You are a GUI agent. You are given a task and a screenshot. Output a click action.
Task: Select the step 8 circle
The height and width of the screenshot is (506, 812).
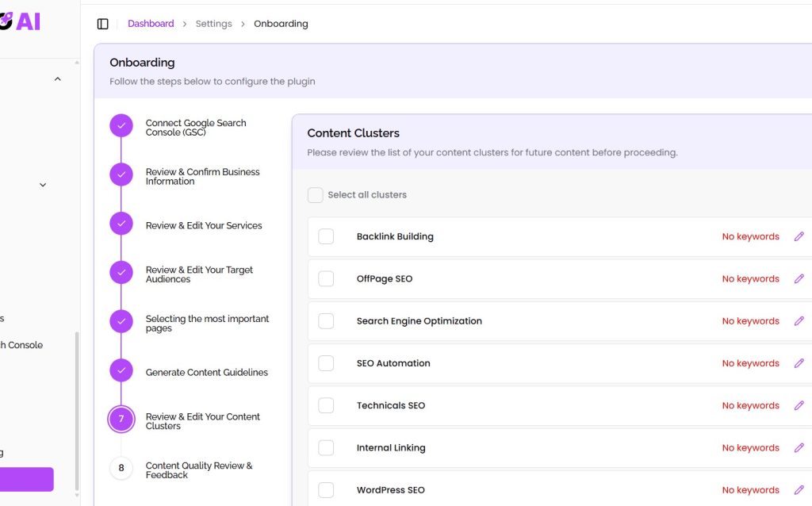(x=121, y=468)
